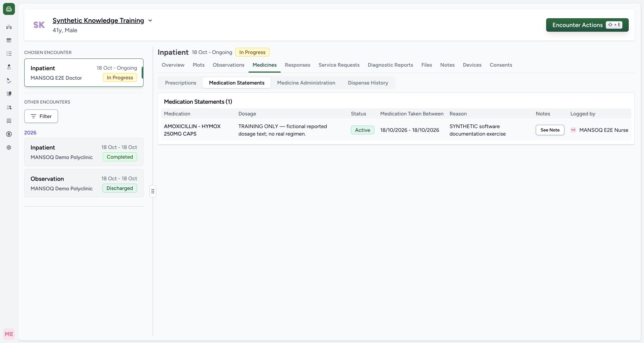644x343 pixels.
Task: Click See Note for Amoxicillin statement
Action: (550, 130)
